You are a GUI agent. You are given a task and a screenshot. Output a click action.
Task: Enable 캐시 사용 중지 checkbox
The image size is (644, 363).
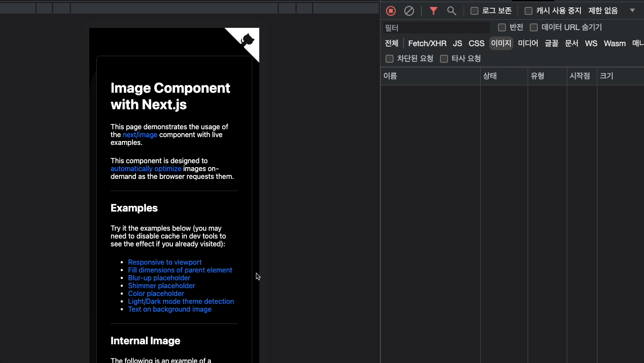529,11
